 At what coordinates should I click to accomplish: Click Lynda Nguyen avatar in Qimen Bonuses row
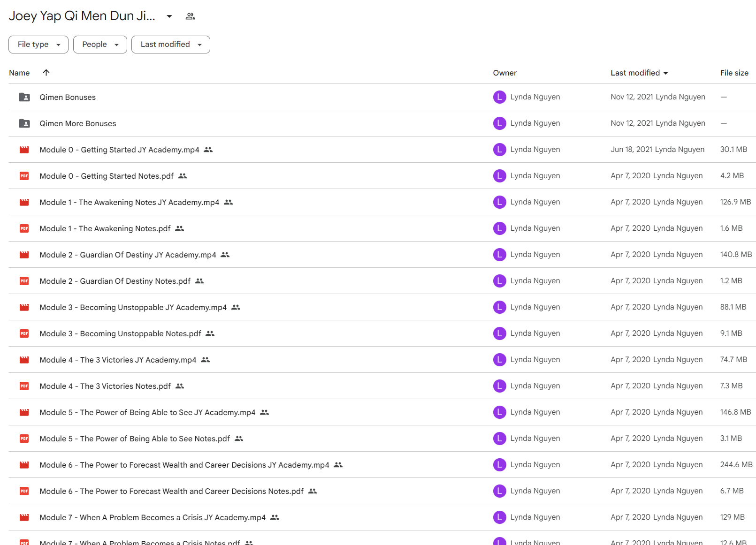point(499,97)
